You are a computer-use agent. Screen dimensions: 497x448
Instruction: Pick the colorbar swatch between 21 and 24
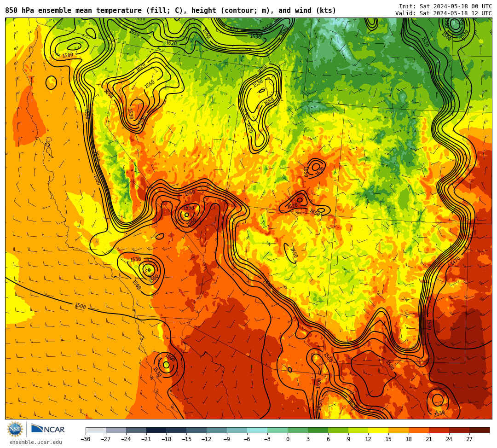439,430
